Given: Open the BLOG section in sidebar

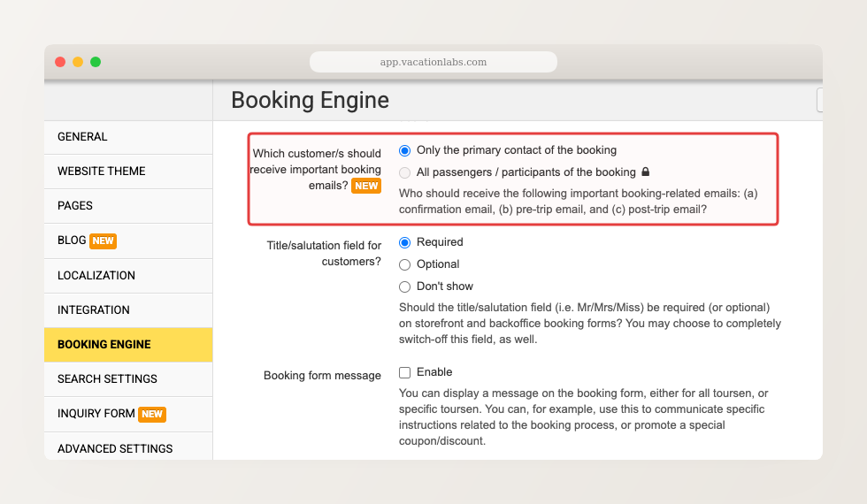Looking at the screenshot, I should point(128,241).
